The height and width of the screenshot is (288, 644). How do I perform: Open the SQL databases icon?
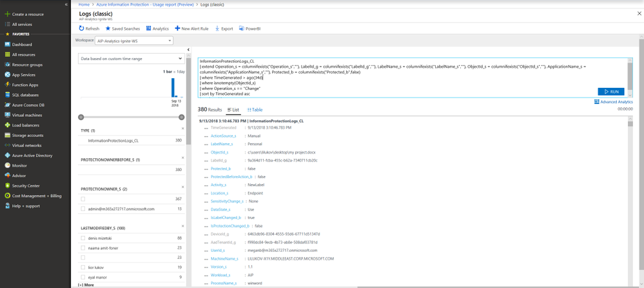pos(7,95)
